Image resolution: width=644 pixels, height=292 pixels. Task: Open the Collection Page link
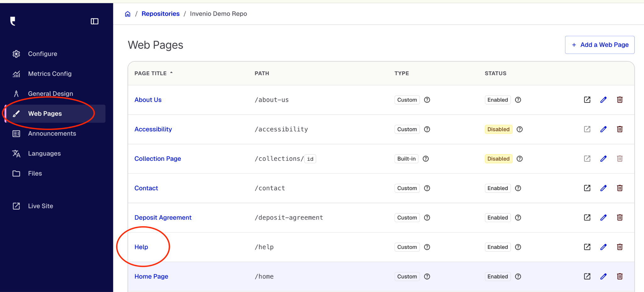click(x=158, y=159)
